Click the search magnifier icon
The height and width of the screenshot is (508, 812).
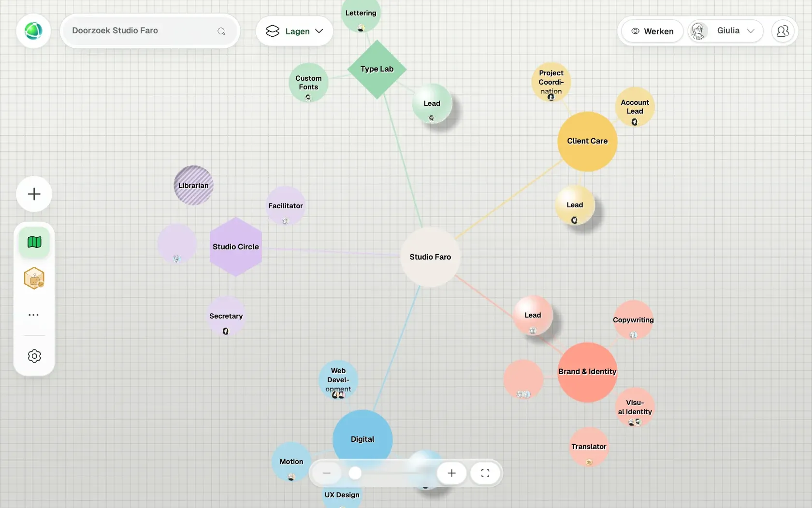click(221, 31)
